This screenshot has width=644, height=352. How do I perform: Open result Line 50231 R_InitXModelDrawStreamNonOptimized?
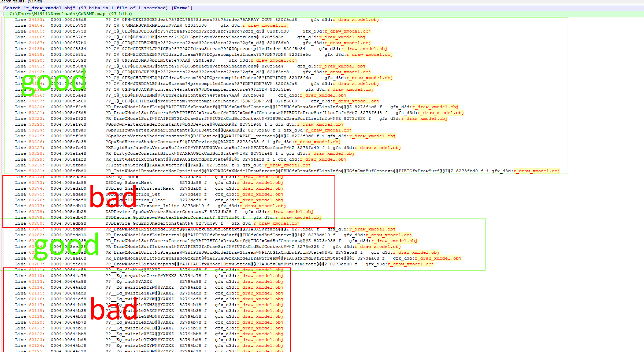(x=287, y=171)
